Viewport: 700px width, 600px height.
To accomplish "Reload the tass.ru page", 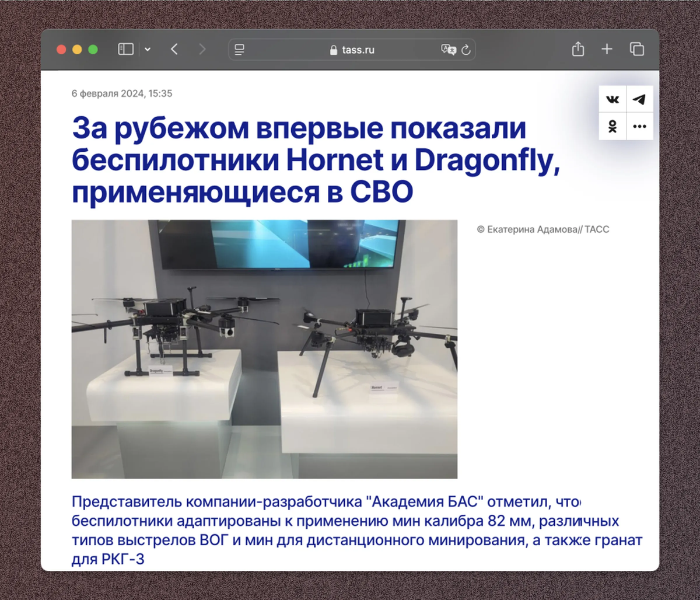I will (x=466, y=50).
